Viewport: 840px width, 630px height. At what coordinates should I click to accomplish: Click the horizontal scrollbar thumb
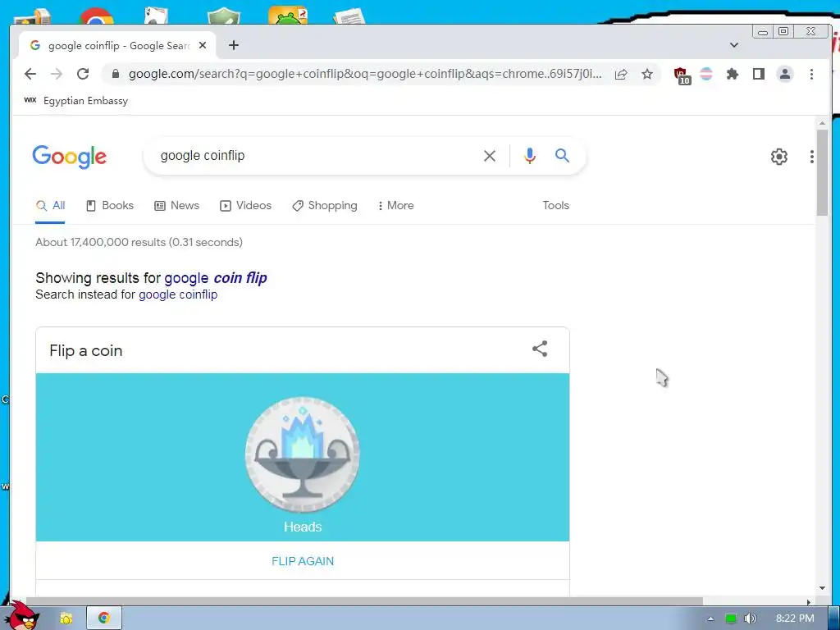[x=364, y=601]
